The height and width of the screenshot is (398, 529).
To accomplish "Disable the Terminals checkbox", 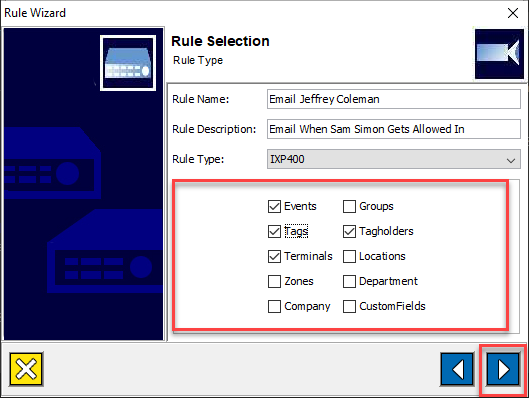I will 274,256.
